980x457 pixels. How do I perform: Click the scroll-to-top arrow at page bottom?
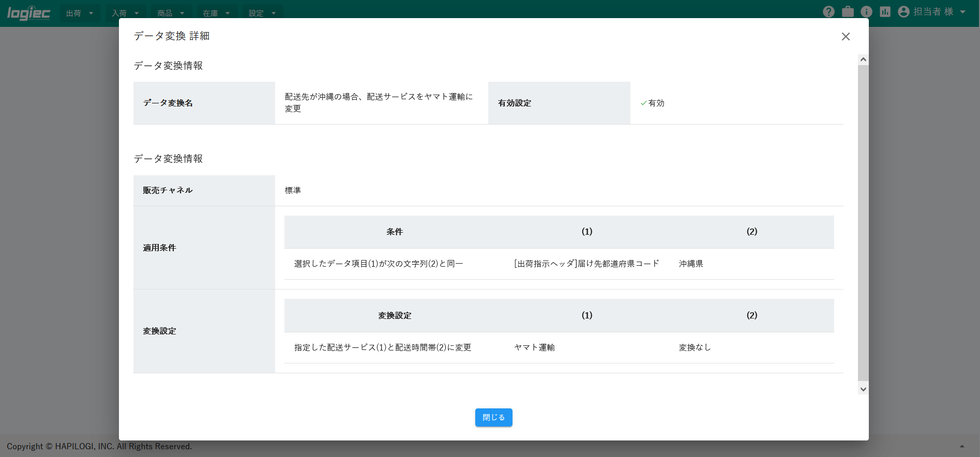[x=962, y=446]
